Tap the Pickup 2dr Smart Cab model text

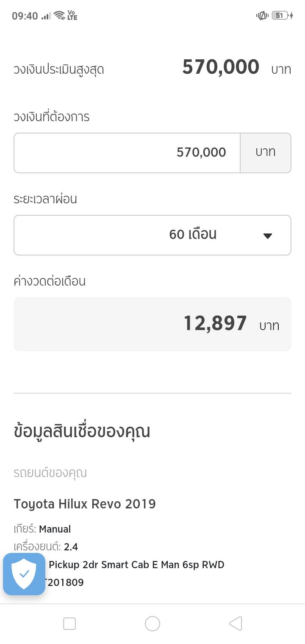pyautogui.click(x=136, y=564)
